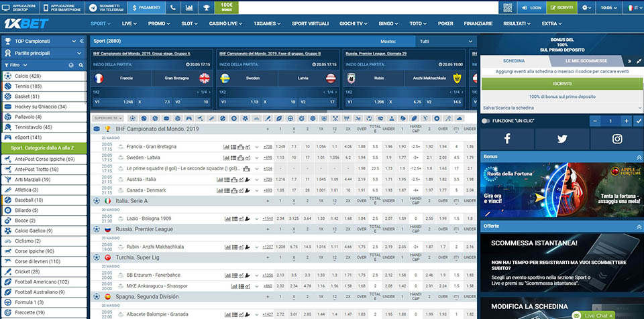Click the smartphone application icon
644x319 pixels.
click(46, 7)
